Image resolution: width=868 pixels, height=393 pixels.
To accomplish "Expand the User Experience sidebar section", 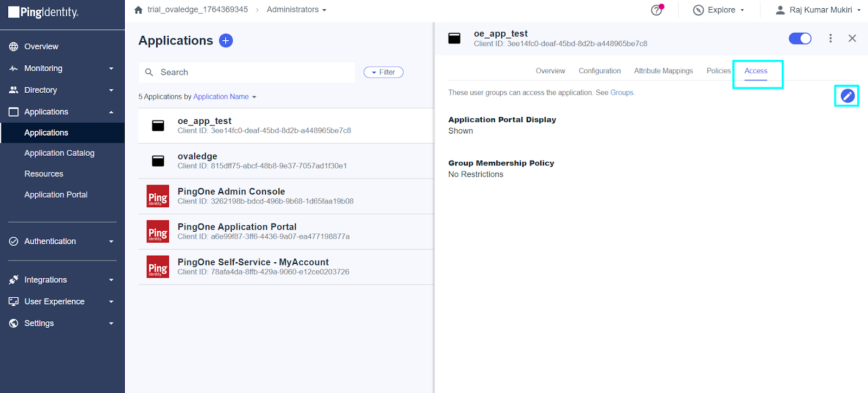I will click(111, 302).
